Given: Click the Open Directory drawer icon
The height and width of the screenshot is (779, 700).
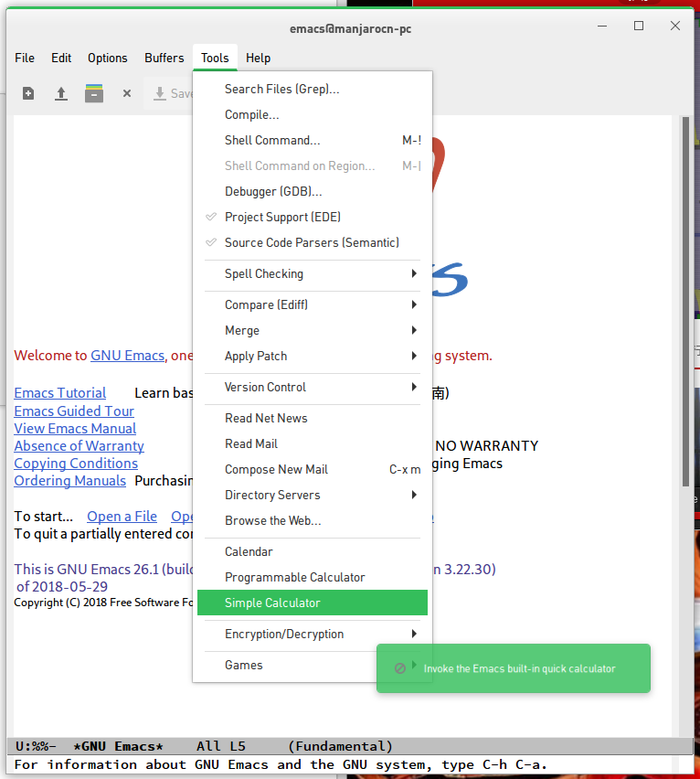Looking at the screenshot, I should 94,93.
